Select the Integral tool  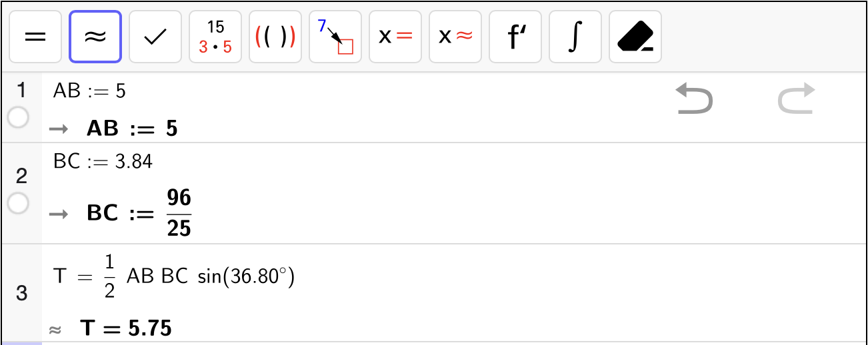[x=575, y=37]
